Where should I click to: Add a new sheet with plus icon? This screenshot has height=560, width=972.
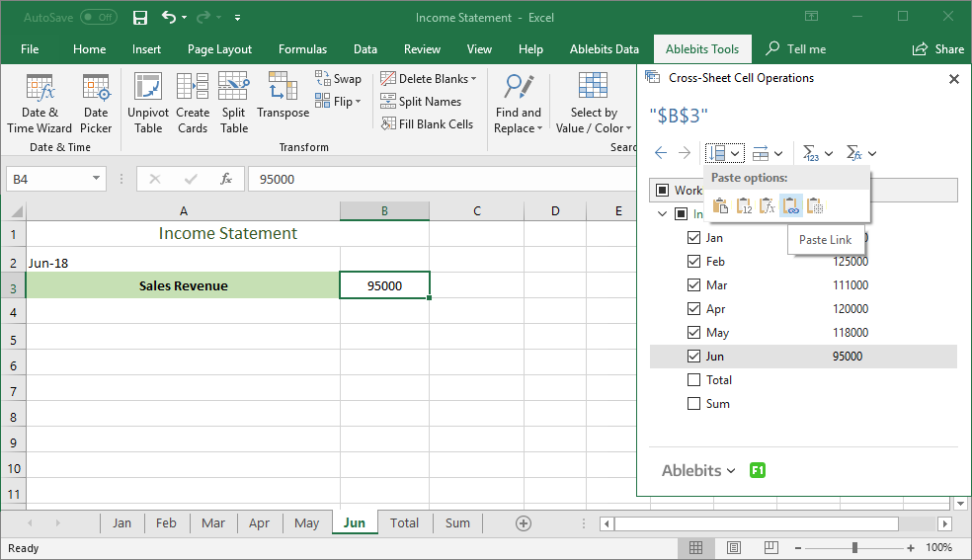coord(524,523)
